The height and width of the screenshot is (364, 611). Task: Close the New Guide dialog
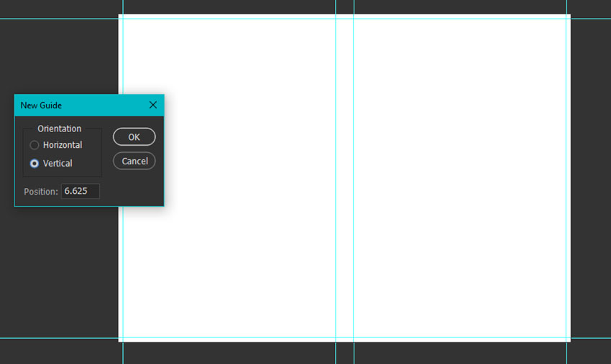pyautogui.click(x=152, y=105)
